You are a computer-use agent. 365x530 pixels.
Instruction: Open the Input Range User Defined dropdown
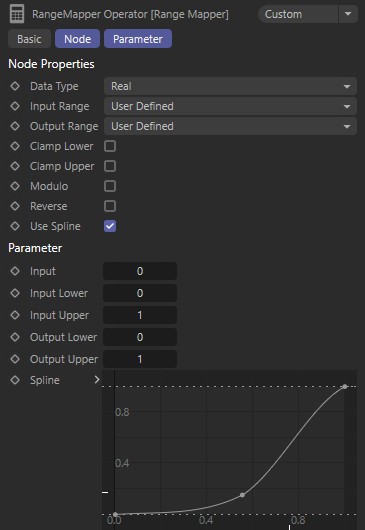click(x=230, y=106)
